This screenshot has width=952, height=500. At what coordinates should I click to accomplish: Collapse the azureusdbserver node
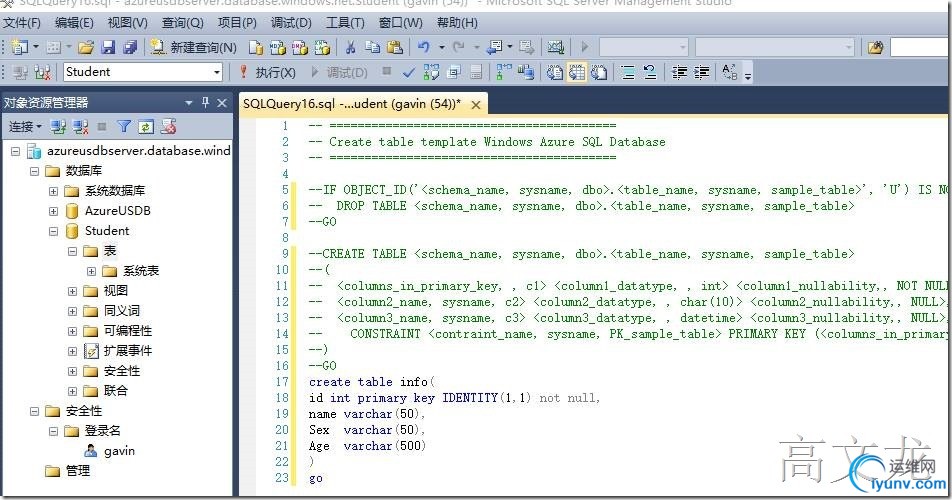click(x=16, y=151)
